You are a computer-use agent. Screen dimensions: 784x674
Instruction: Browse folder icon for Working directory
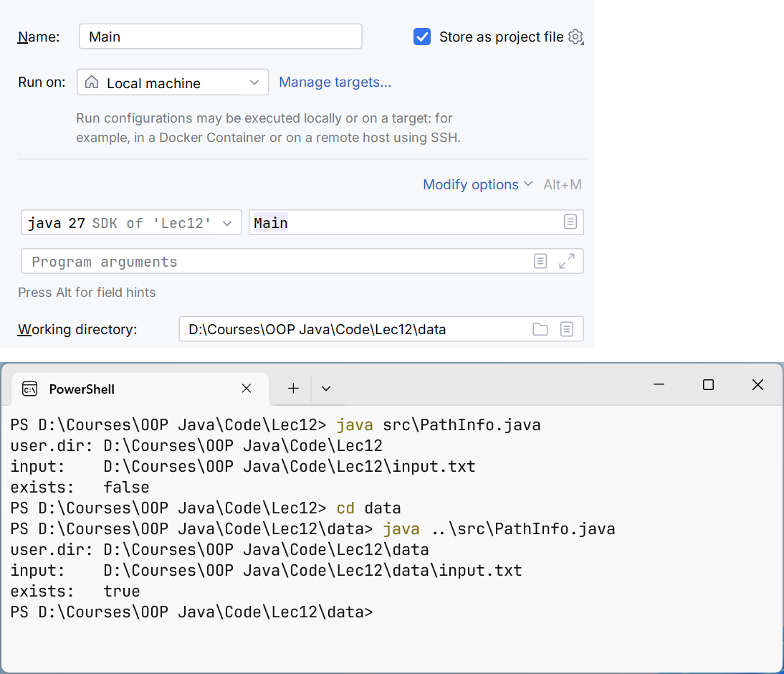coord(540,329)
